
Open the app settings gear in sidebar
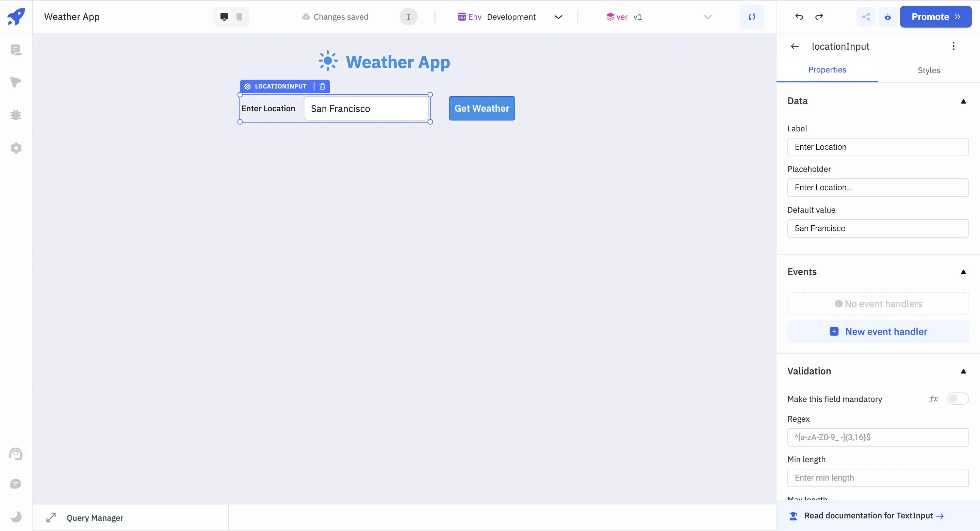coord(16,148)
